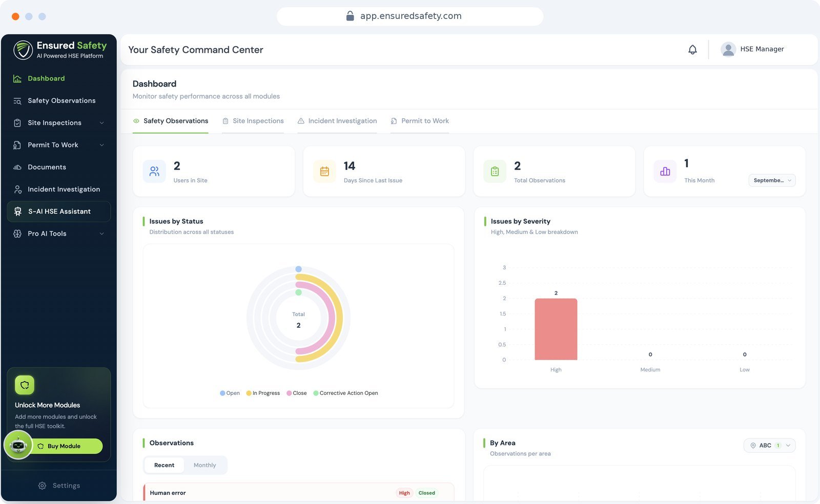Screen dimensions: 820x504
Task: Click the notification bell icon
Action: click(692, 50)
